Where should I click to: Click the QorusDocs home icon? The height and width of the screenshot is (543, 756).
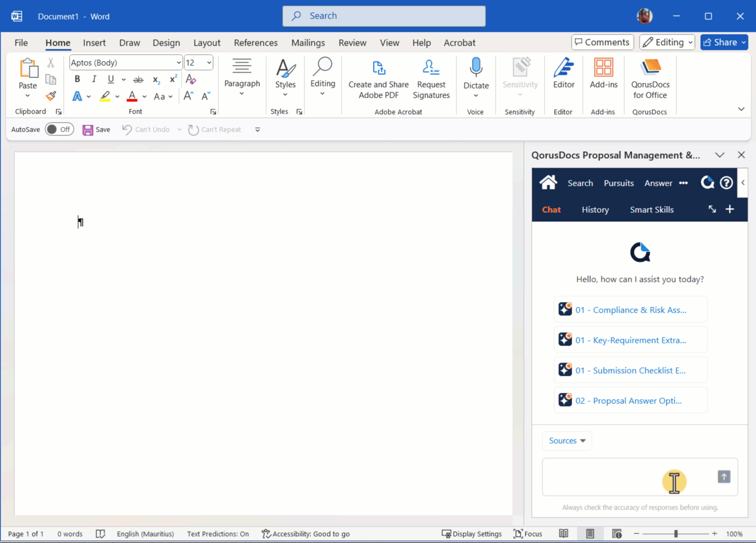[x=548, y=183]
